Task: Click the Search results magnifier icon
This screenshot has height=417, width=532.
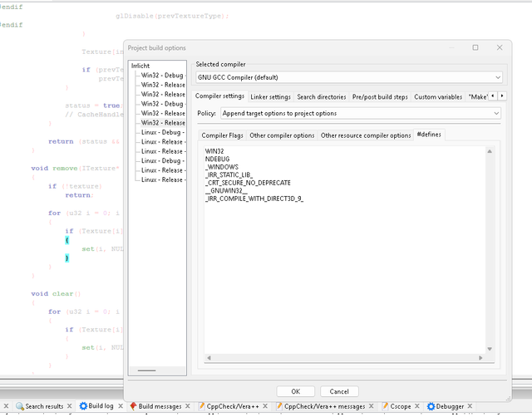Action: point(20,406)
